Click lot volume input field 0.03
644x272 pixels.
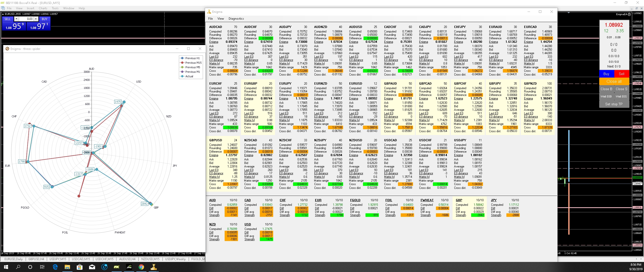26,19
